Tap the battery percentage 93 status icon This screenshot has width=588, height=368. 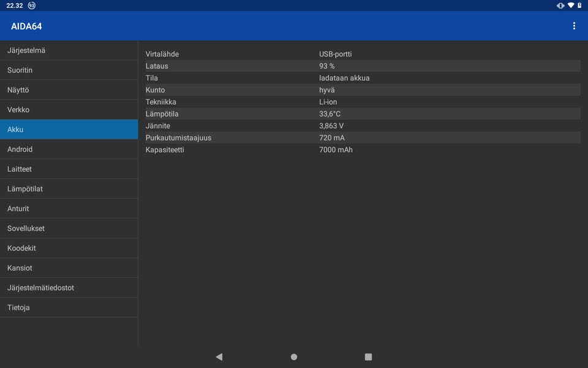click(31, 6)
